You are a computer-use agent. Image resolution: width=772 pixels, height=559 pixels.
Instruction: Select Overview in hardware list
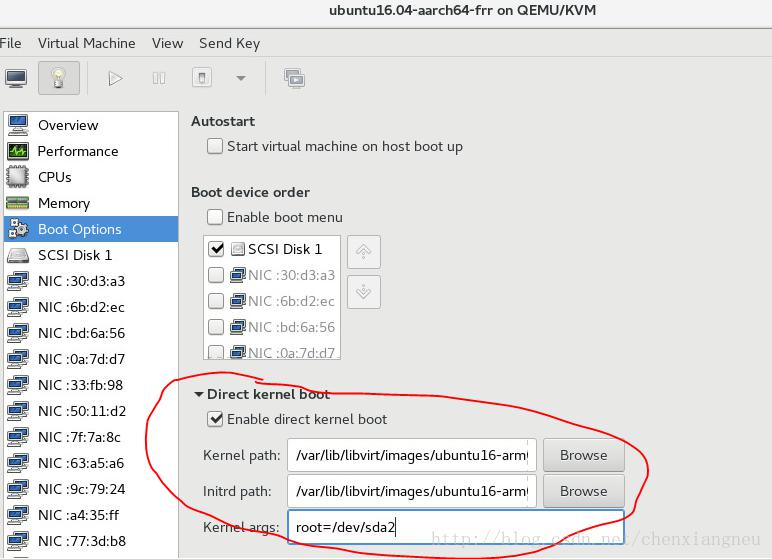91,125
